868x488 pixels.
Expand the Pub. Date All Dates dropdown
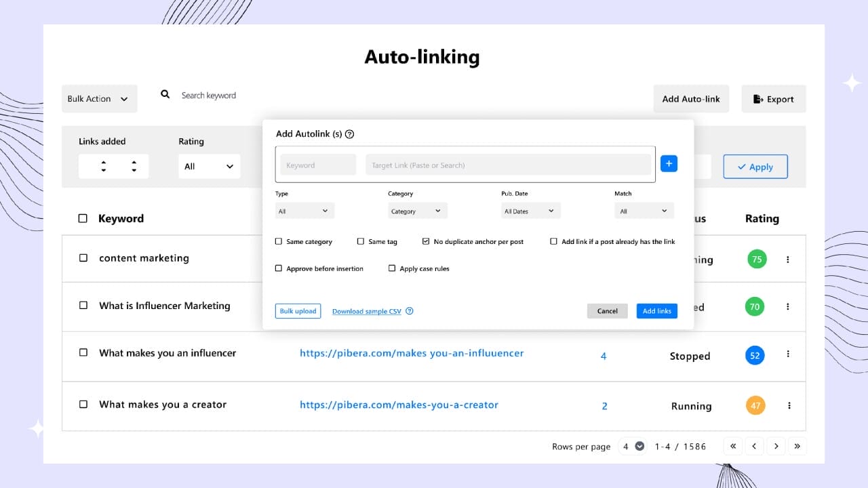[x=530, y=211]
